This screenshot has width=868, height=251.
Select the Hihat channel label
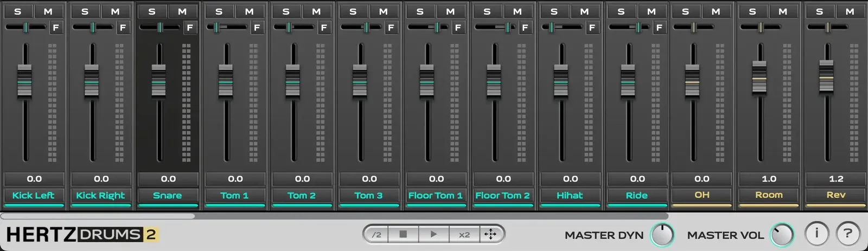[570, 195]
